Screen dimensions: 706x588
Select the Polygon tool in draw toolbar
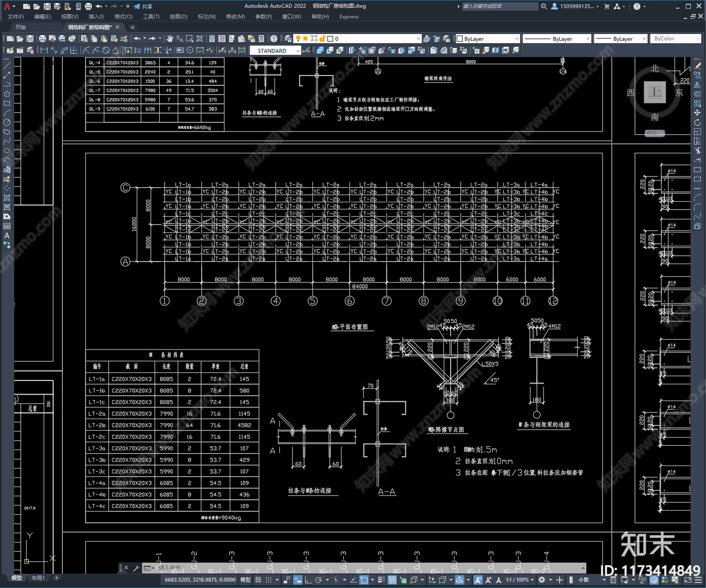click(x=7, y=94)
